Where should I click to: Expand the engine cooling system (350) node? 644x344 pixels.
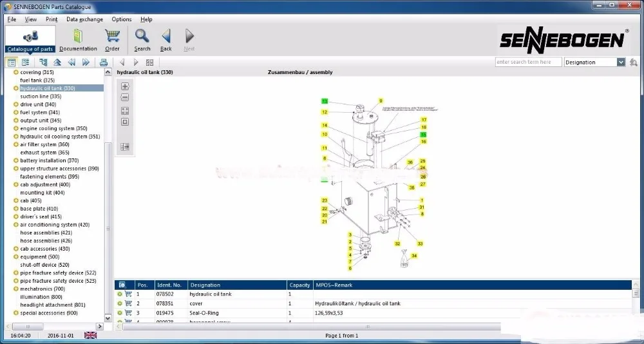[x=16, y=128]
